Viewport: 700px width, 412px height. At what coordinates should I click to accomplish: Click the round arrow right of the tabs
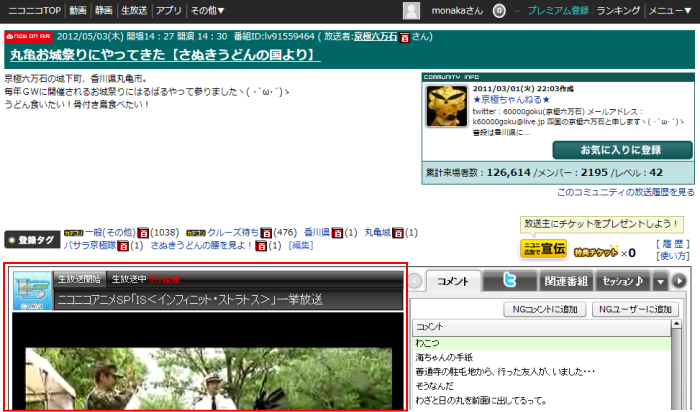coord(680,281)
